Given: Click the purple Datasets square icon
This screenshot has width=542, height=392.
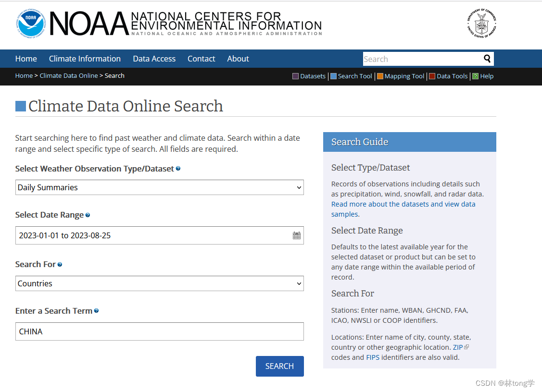Looking at the screenshot, I should 296,76.
